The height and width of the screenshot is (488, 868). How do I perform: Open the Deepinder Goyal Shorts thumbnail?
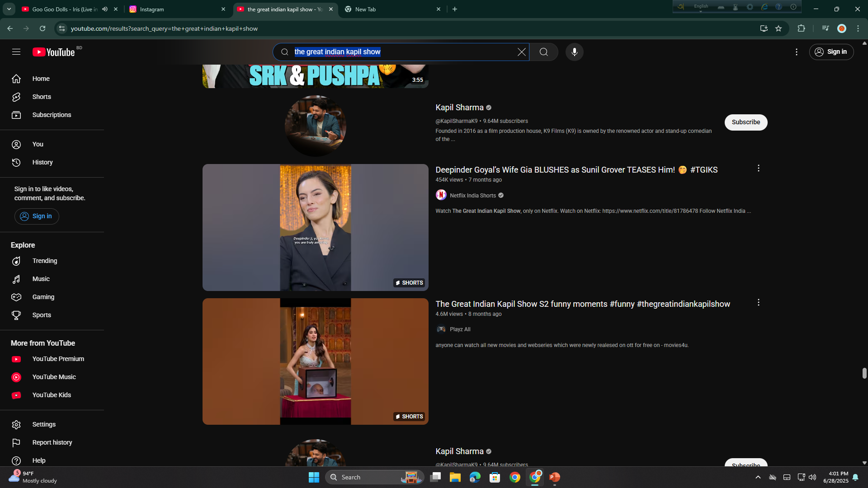316,227
